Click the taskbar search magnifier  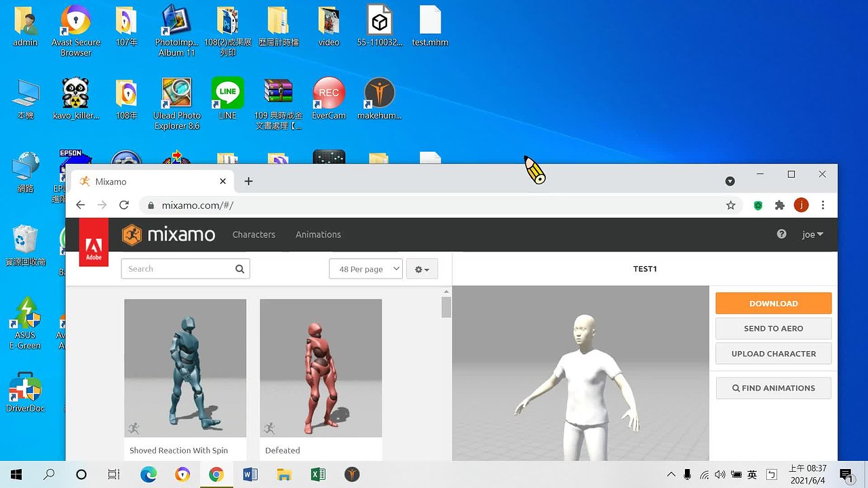click(49, 474)
